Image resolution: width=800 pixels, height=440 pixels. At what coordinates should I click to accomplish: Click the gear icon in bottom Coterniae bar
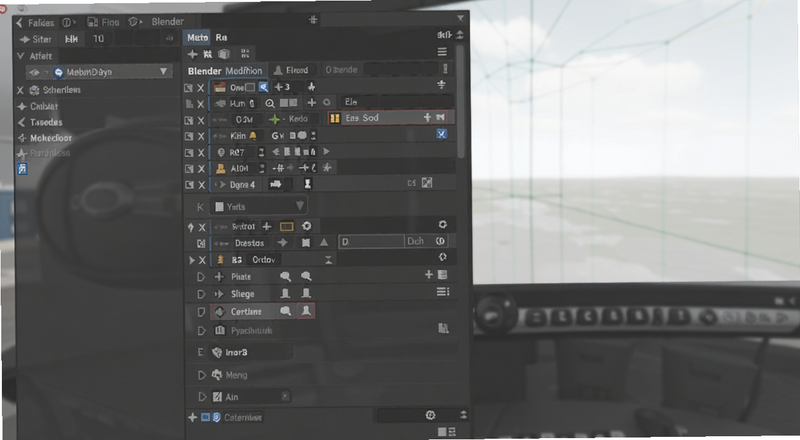pyautogui.click(x=431, y=415)
